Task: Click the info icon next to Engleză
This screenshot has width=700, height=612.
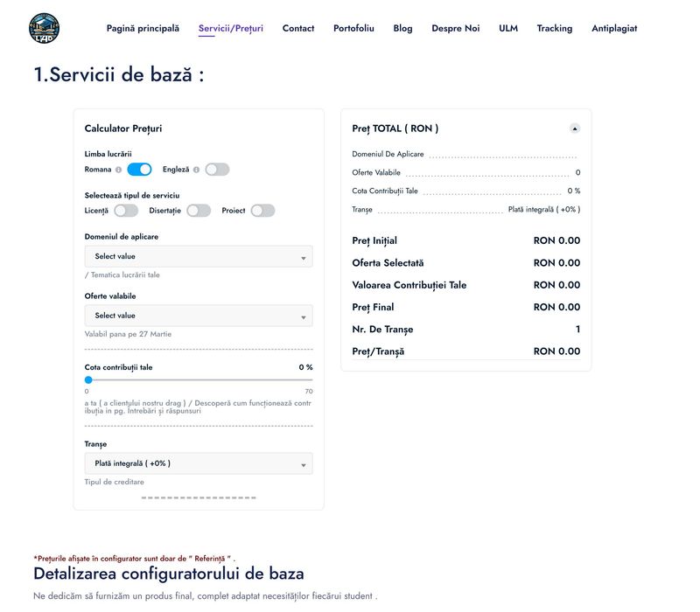Action: (x=196, y=170)
